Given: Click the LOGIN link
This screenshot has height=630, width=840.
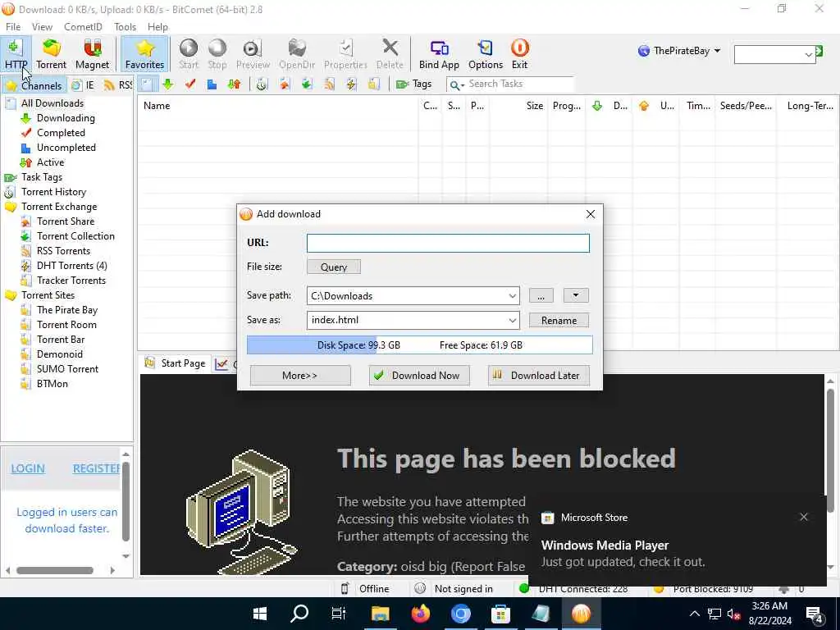Looking at the screenshot, I should (28, 468).
